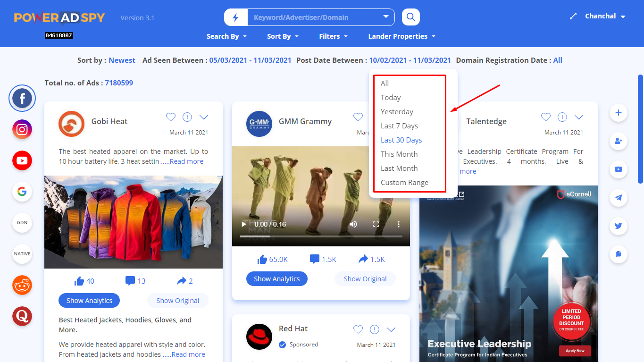Click the page vertical scrollbar

pyautogui.click(x=640, y=129)
